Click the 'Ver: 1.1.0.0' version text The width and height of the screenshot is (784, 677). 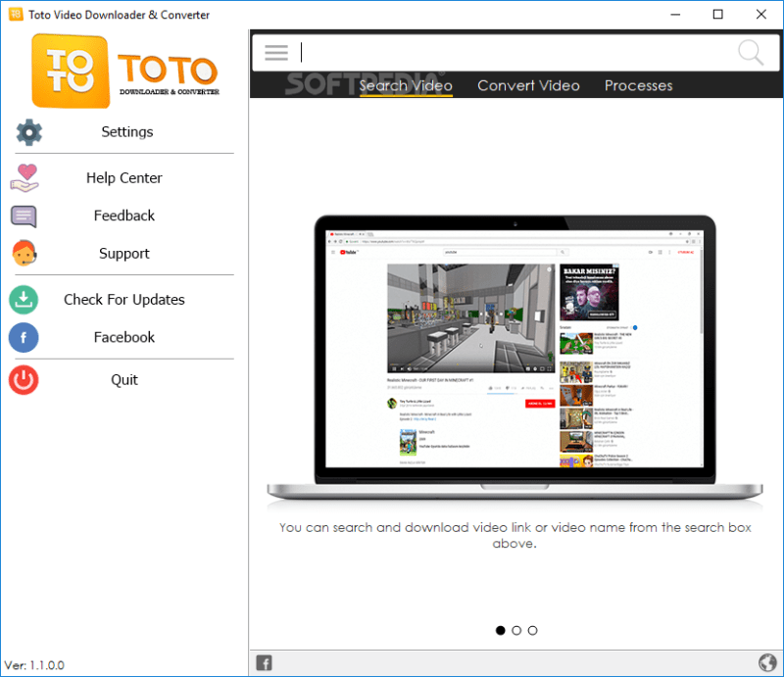34,665
